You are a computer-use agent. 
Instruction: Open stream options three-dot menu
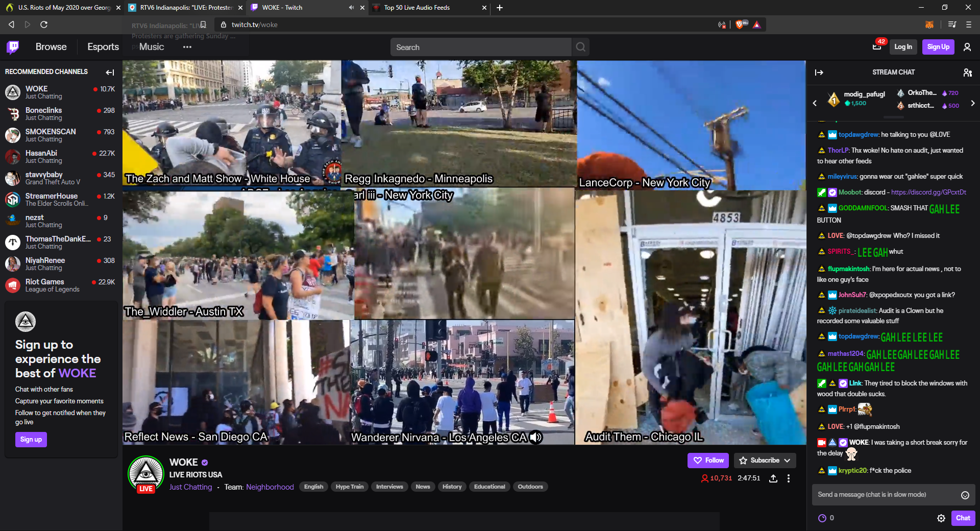tap(789, 478)
